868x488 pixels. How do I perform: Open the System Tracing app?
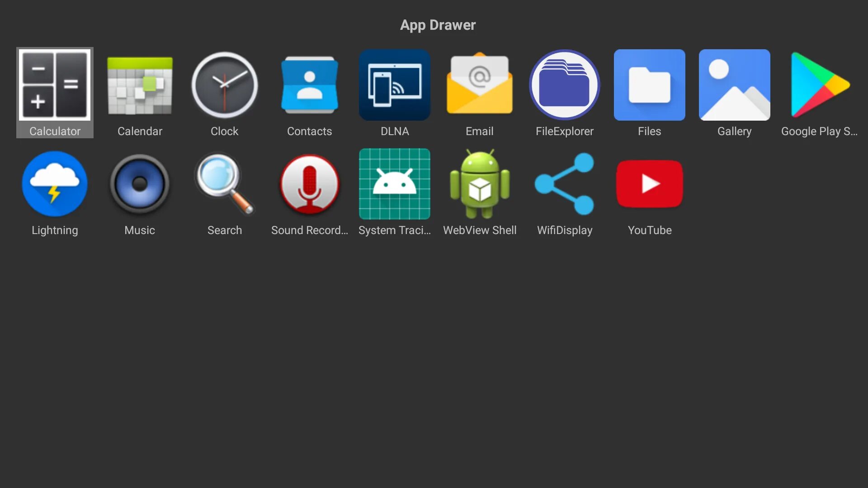click(x=395, y=184)
